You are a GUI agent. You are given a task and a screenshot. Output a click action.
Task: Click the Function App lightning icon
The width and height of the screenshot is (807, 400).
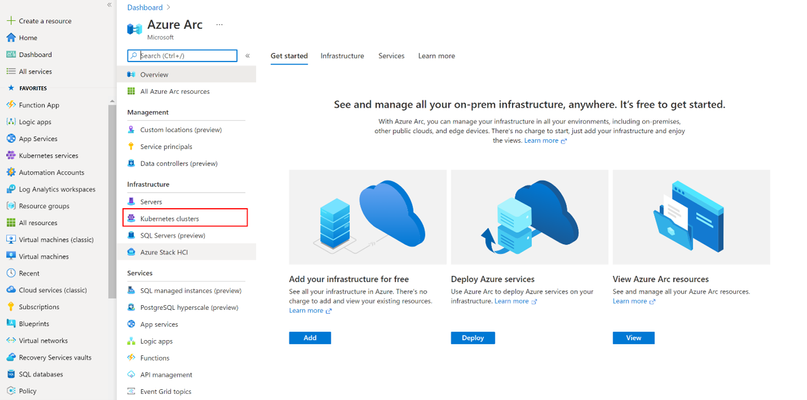click(x=10, y=105)
